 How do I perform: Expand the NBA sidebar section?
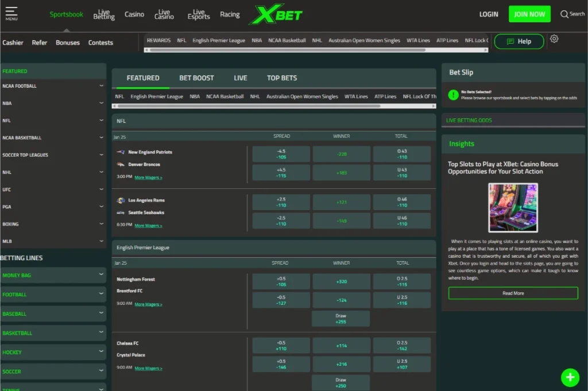(53, 103)
